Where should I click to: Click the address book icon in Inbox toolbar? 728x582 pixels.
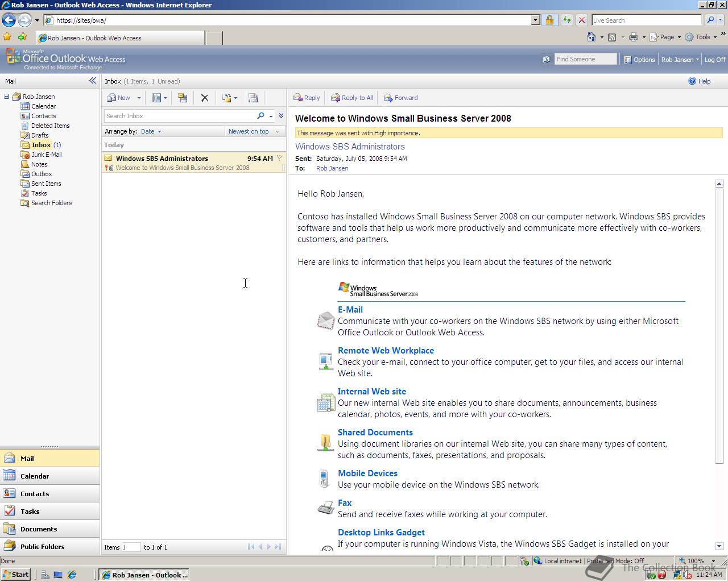point(183,98)
